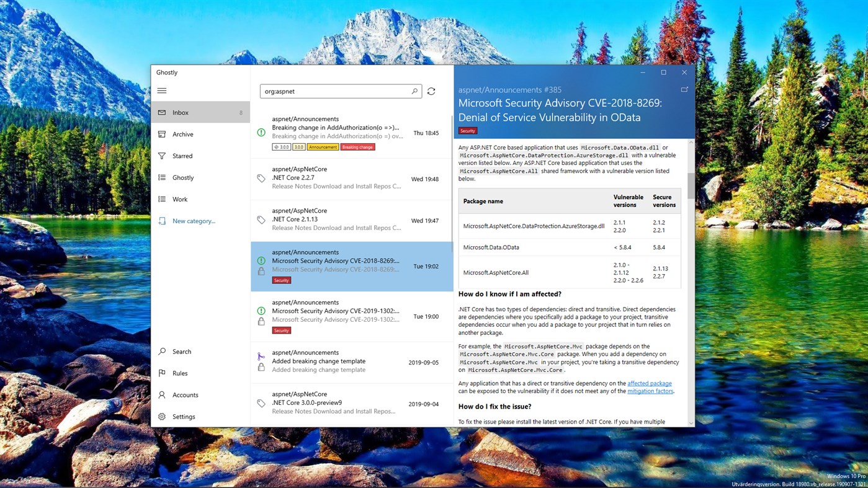The height and width of the screenshot is (488, 868).
Task: Follow the affected package link
Action: click(x=650, y=383)
